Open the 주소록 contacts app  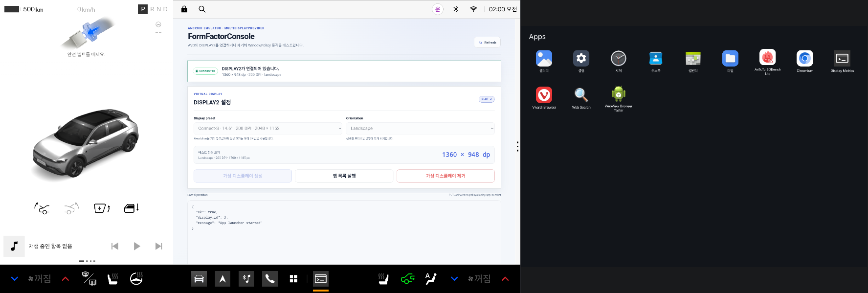(x=656, y=59)
